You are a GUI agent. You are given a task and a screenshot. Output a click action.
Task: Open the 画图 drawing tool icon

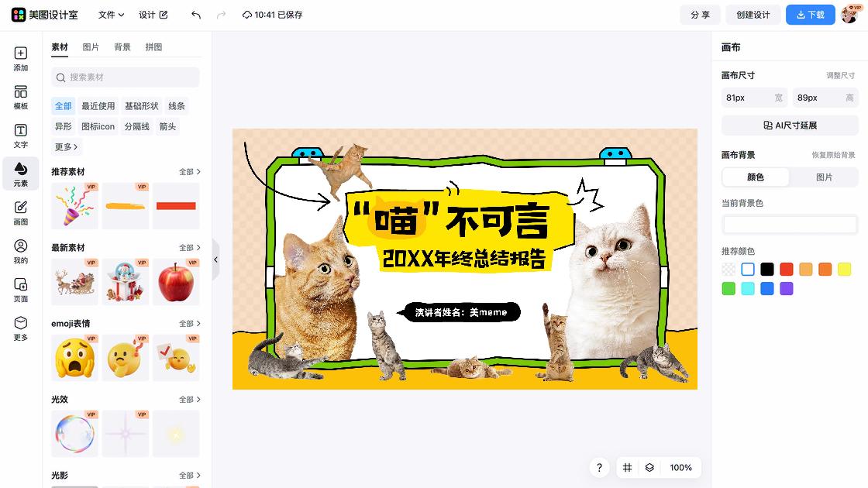click(x=20, y=213)
